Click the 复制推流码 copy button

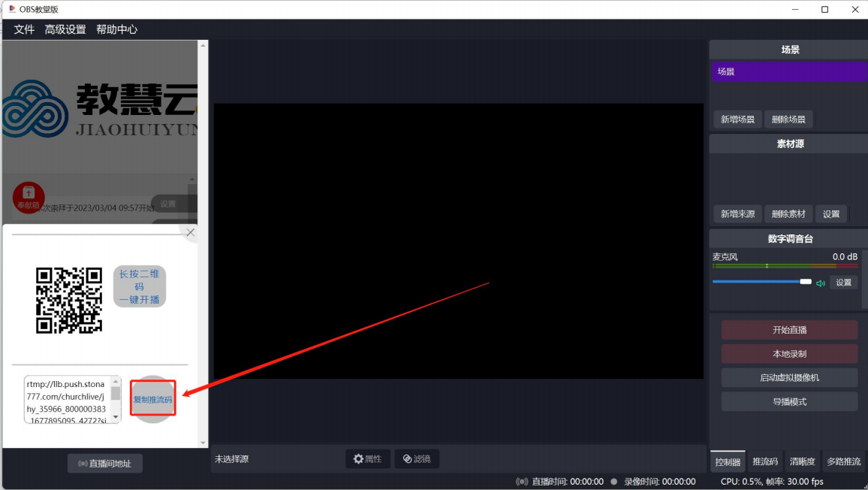pos(152,398)
